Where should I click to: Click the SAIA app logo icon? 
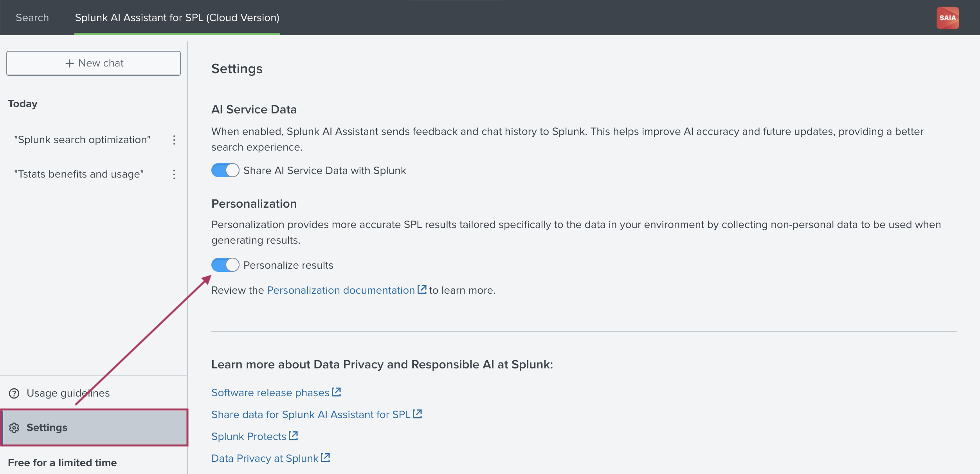click(x=948, y=18)
